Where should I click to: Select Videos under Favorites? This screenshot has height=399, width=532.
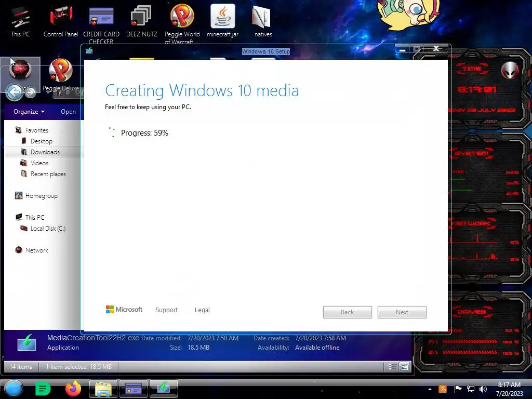(39, 163)
